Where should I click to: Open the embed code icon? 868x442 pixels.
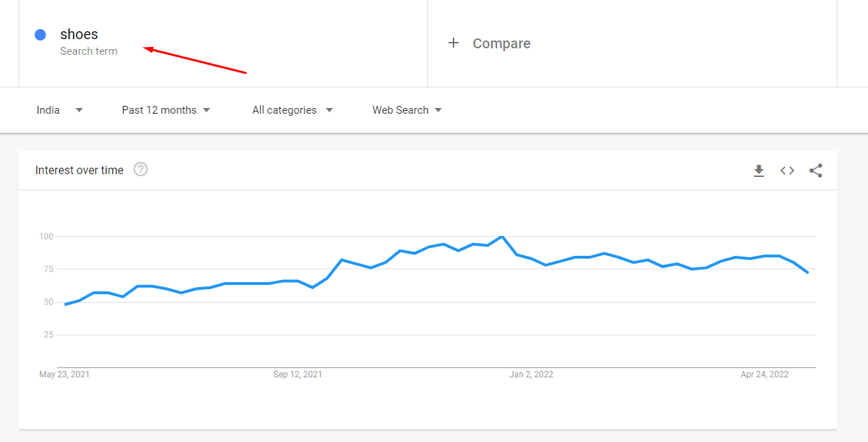pyautogui.click(x=787, y=171)
